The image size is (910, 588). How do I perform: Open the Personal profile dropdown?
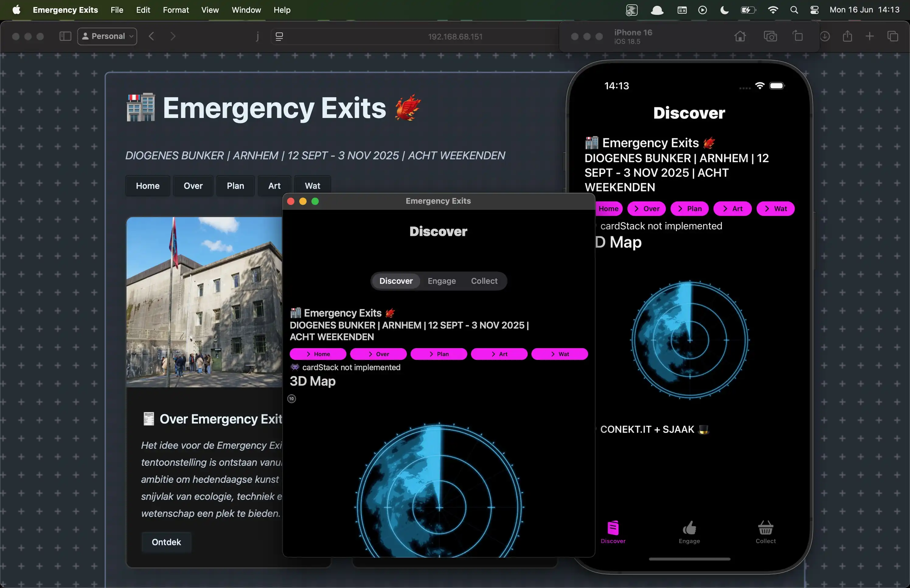coord(107,36)
